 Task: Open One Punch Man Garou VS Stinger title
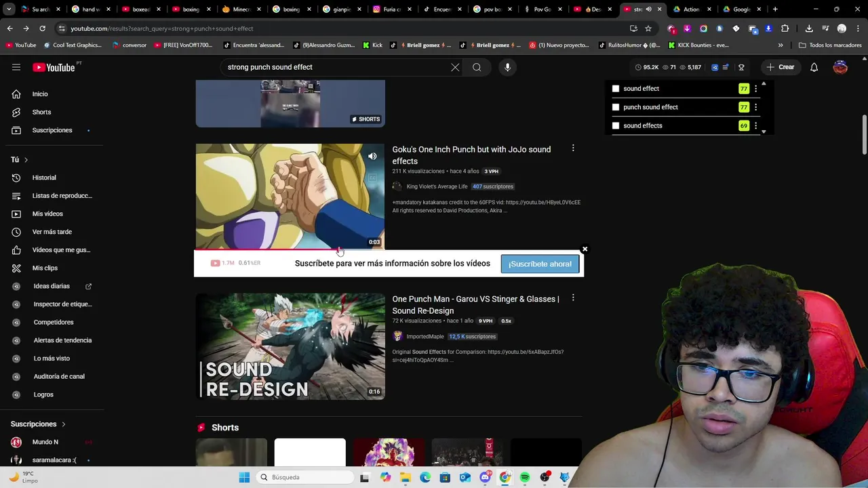(x=475, y=305)
